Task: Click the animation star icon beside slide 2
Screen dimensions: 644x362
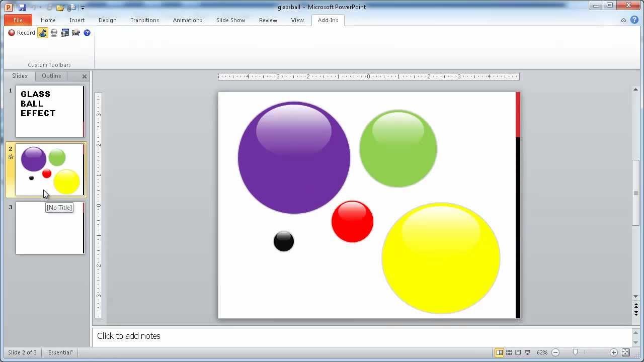Action: tap(11, 157)
